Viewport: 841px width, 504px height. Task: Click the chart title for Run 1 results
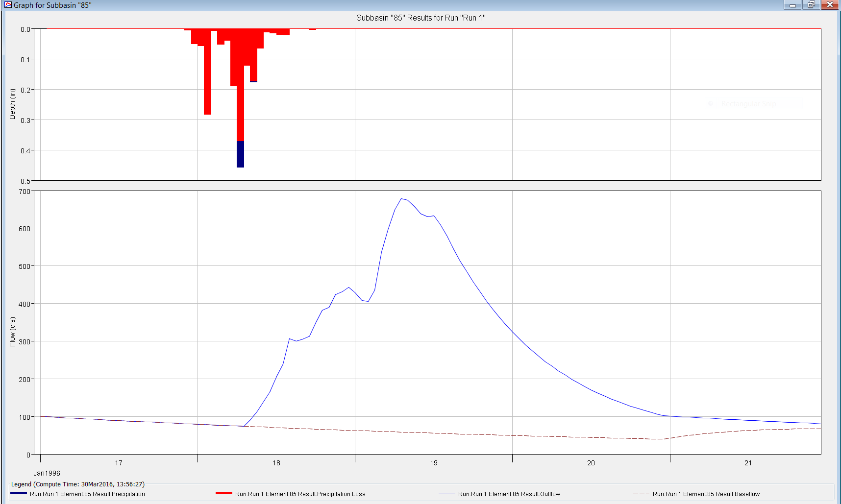(x=420, y=18)
